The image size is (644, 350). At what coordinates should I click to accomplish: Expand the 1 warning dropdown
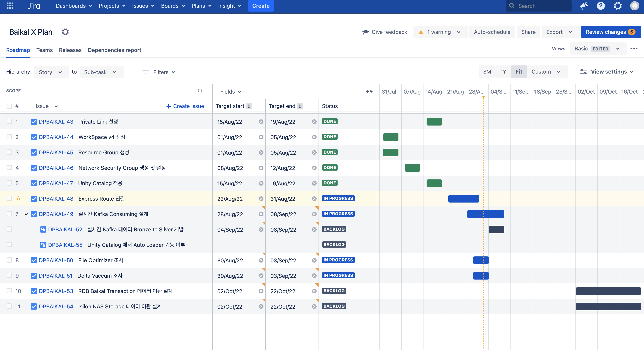pyautogui.click(x=440, y=32)
